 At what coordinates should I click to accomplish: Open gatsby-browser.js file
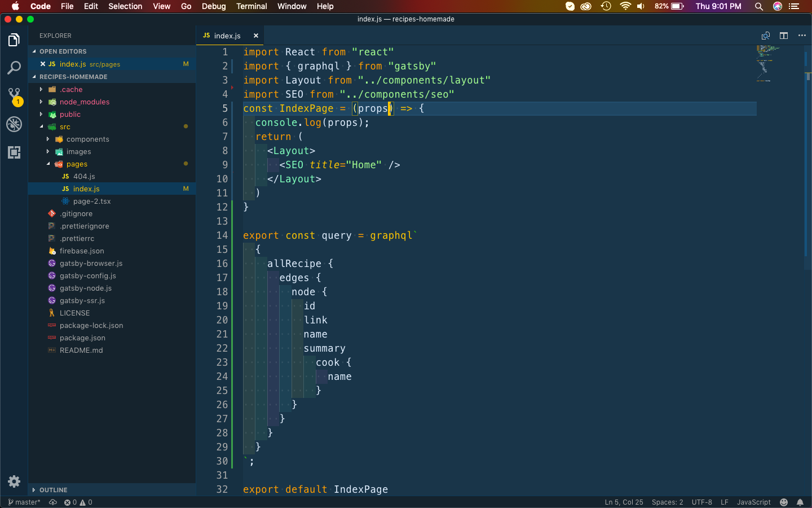(112, 263)
